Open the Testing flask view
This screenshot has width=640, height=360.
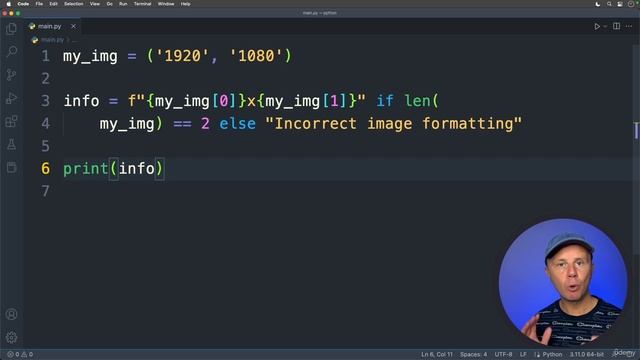pos(11,144)
